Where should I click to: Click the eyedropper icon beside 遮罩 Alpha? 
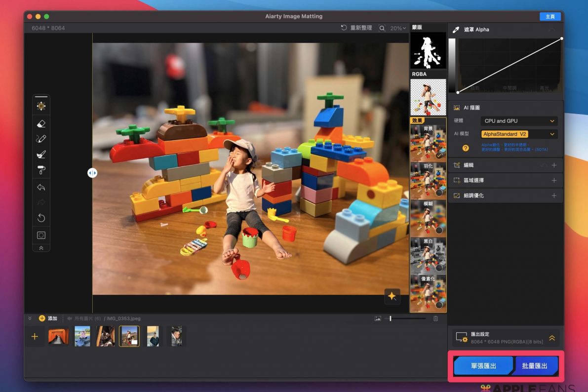tap(456, 30)
